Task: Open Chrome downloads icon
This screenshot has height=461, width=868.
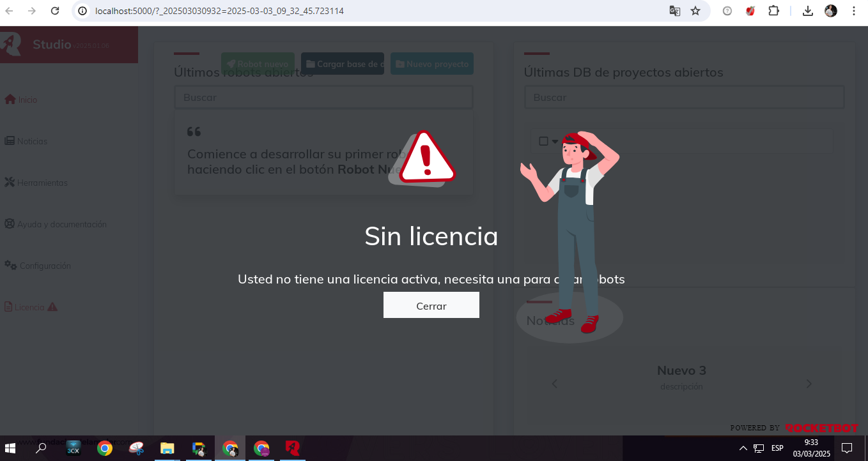Action: pyautogui.click(x=808, y=11)
